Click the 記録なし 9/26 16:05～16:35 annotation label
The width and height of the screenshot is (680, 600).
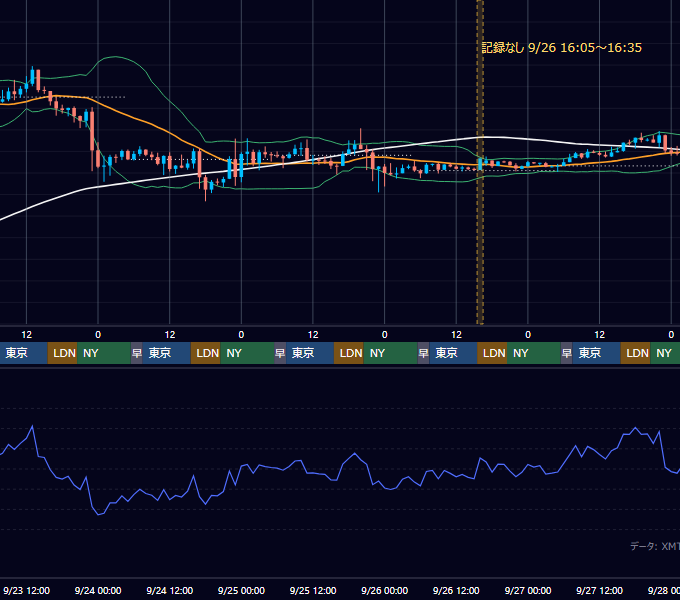coord(562,48)
